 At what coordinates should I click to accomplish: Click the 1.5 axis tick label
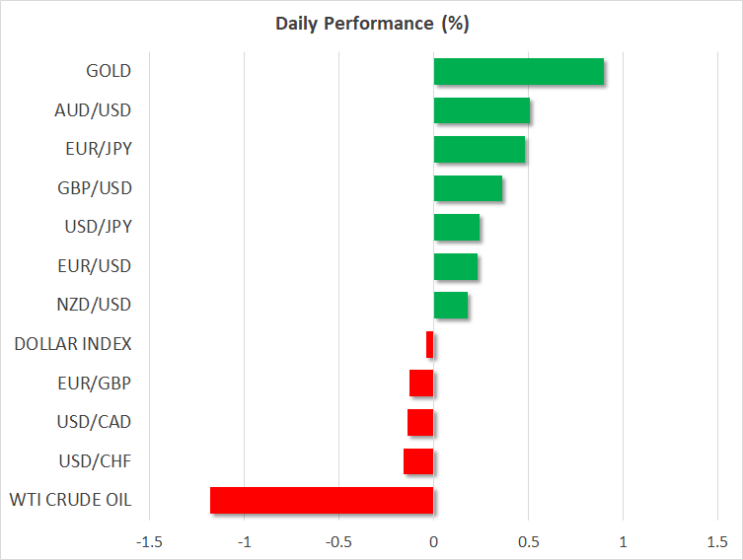(716, 542)
